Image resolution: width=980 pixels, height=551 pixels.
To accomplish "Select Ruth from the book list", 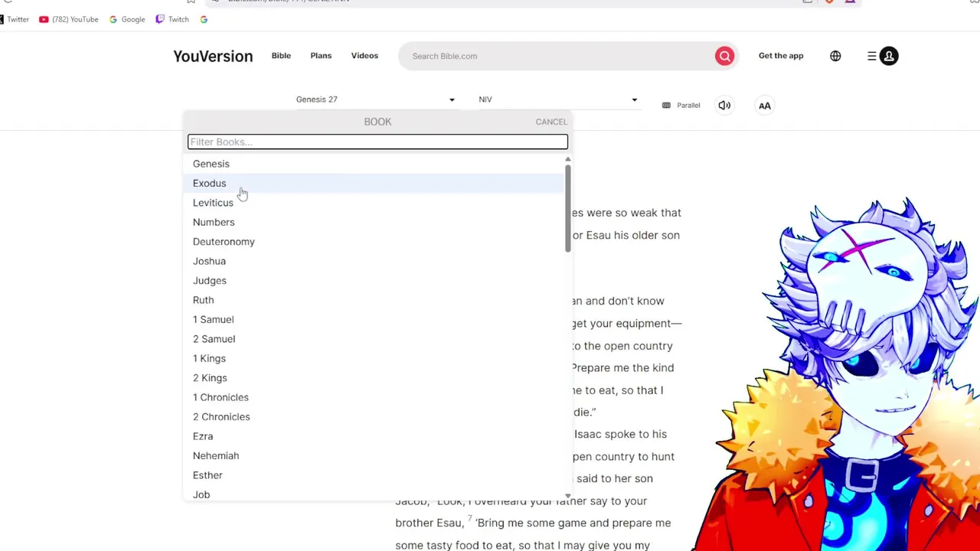I will (374, 300).
